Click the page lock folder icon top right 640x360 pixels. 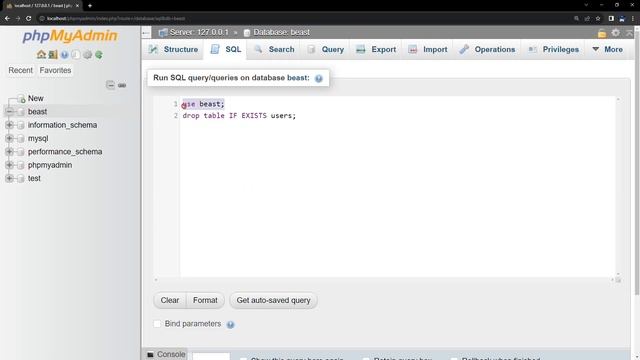click(602, 33)
